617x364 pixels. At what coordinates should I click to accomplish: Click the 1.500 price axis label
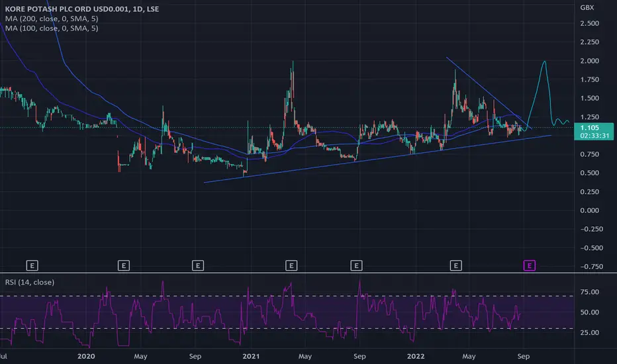[x=589, y=98]
